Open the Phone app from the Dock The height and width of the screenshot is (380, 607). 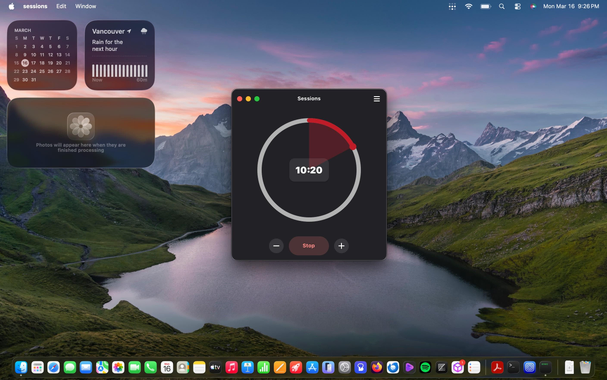click(150, 367)
